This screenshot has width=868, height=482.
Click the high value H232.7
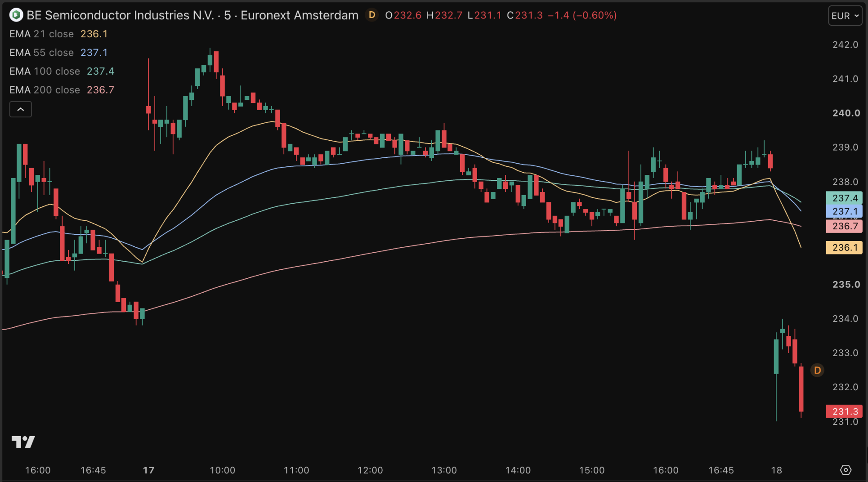coord(444,15)
